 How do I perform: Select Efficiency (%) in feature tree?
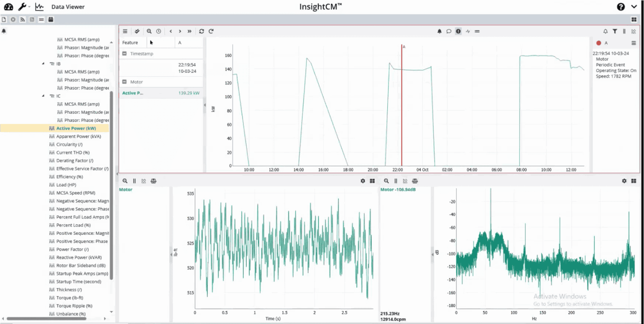click(69, 177)
